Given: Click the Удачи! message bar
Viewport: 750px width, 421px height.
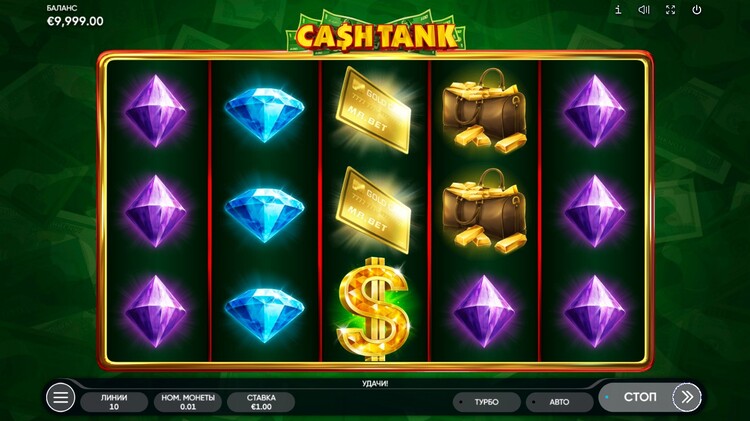Looking at the screenshot, I should pyautogui.click(x=375, y=384).
